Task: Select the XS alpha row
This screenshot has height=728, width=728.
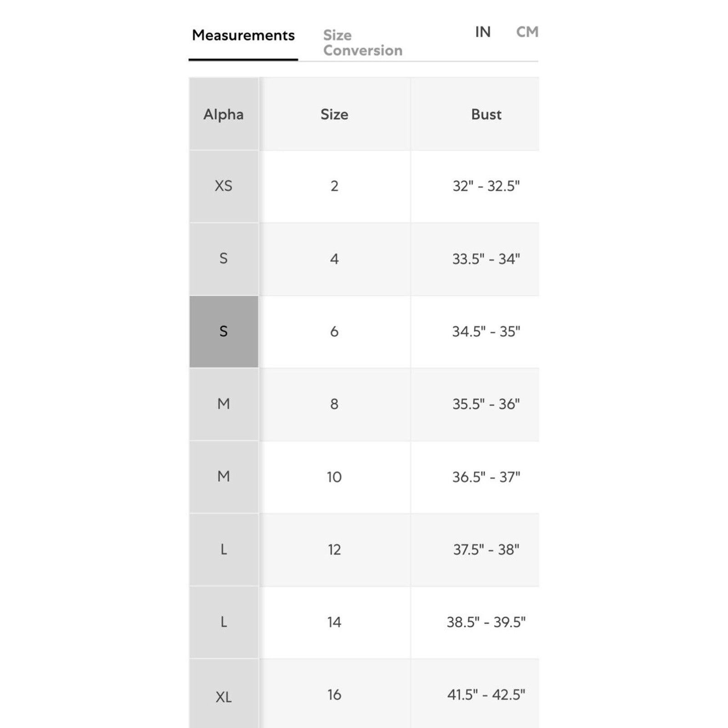Action: (x=223, y=186)
